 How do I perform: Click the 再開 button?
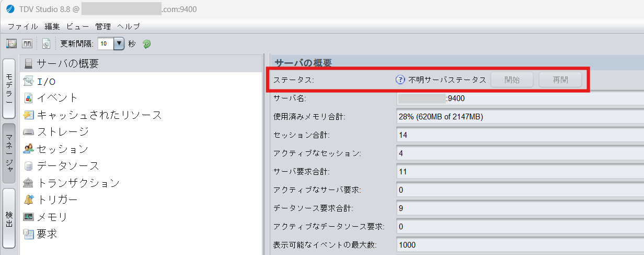(560, 80)
